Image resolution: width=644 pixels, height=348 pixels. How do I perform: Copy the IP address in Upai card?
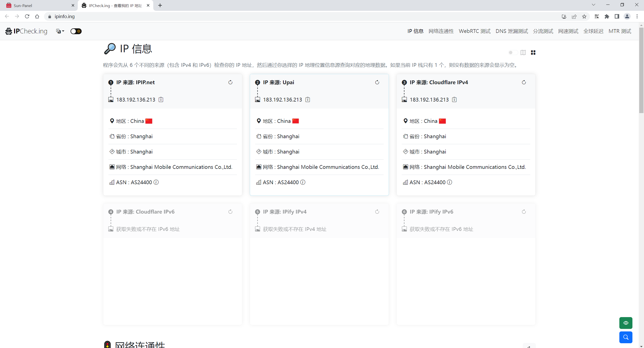click(x=308, y=100)
